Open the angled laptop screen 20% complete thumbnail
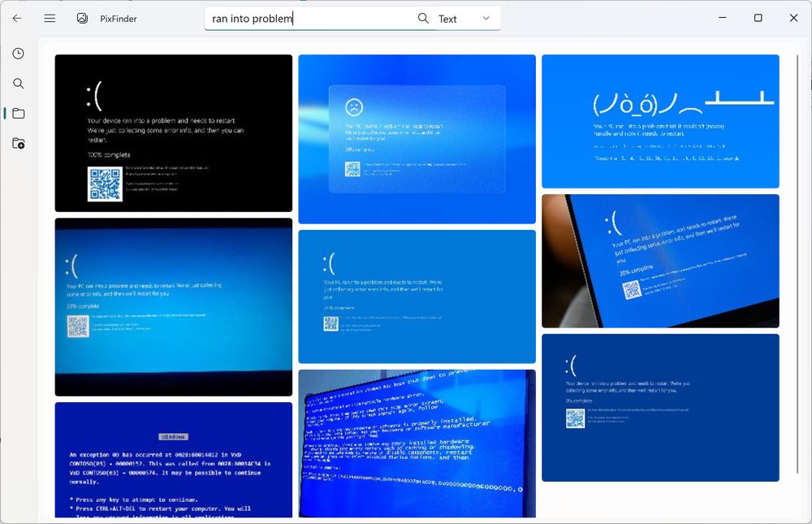Screen dimensions: 812x524 (x=660, y=261)
